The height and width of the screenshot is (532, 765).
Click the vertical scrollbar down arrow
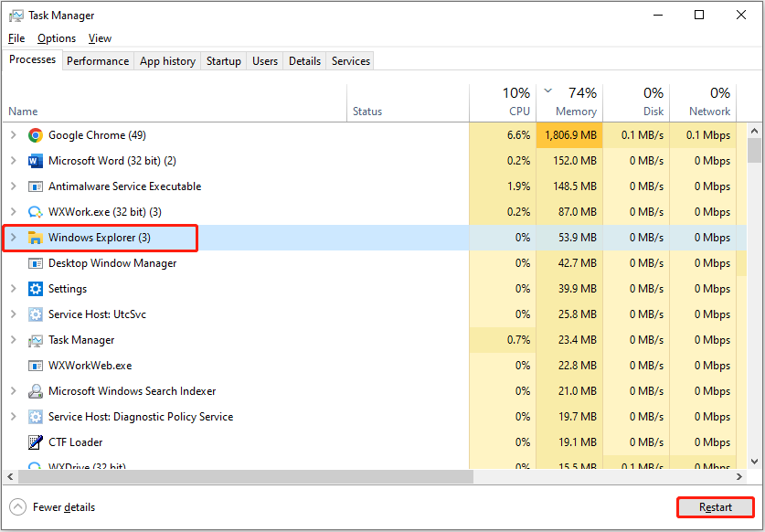click(x=754, y=463)
